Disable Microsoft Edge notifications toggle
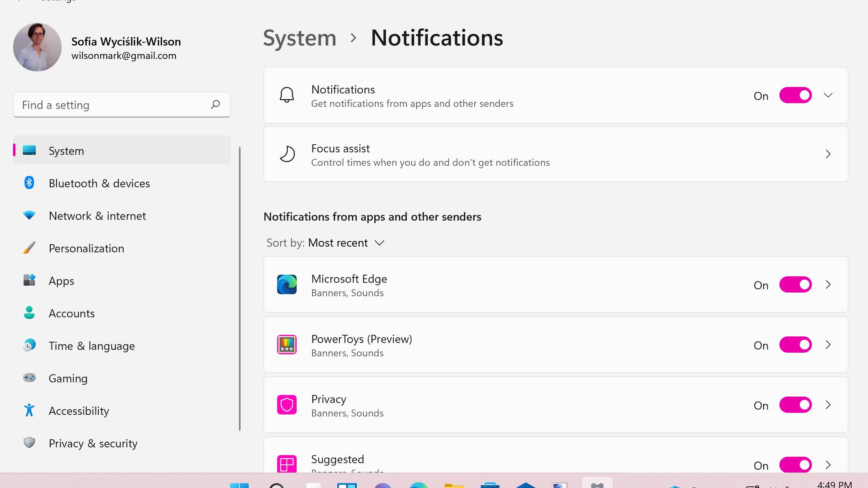This screenshot has width=868, height=488. pyautogui.click(x=795, y=284)
